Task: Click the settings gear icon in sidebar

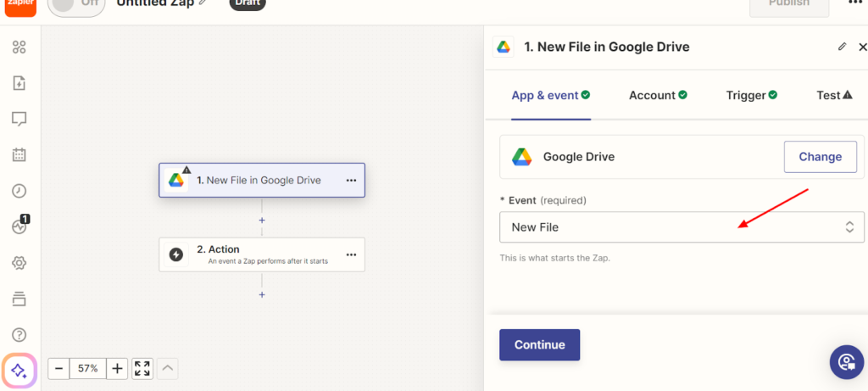Action: click(x=19, y=263)
